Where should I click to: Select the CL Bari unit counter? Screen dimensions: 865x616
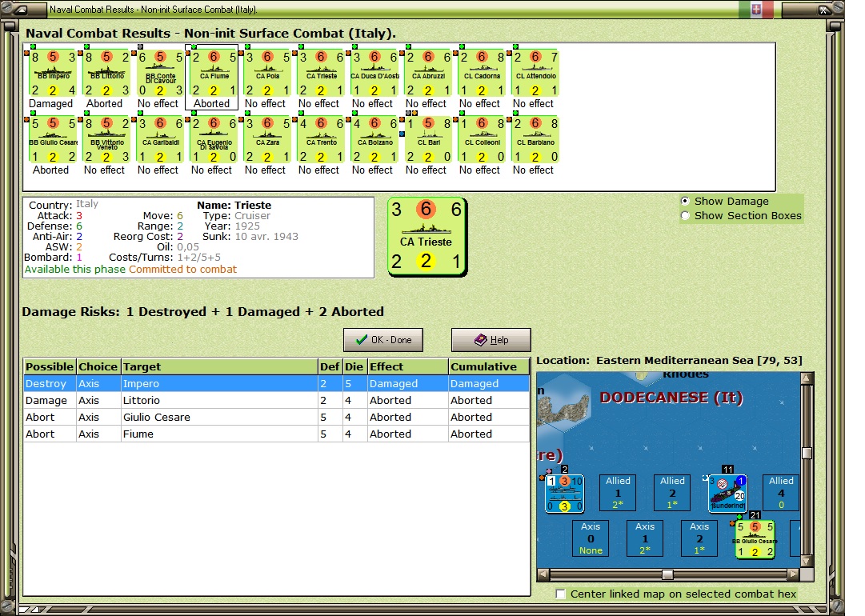(427, 139)
